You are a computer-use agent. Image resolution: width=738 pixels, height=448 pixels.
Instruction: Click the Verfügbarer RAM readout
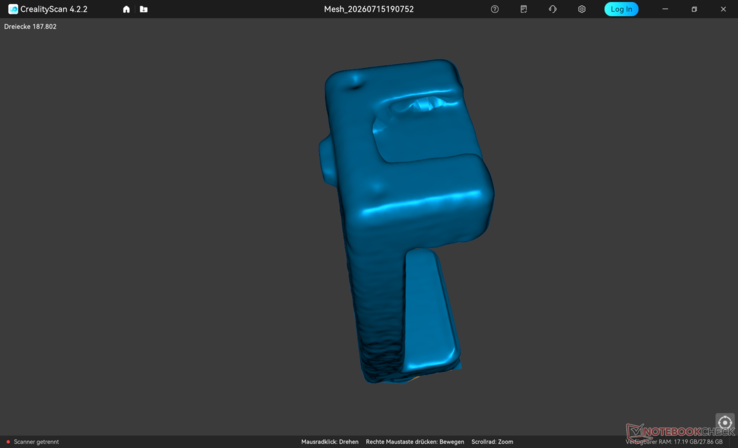pyautogui.click(x=674, y=442)
